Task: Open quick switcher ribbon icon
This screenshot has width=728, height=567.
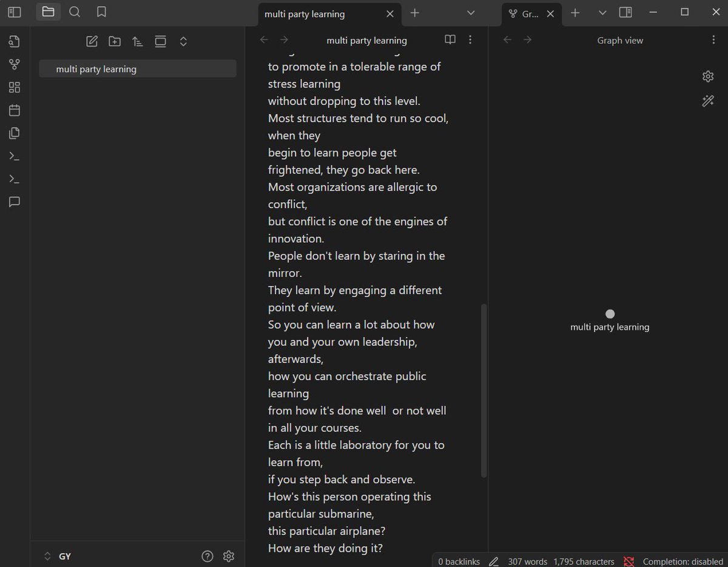Action: coord(15,41)
